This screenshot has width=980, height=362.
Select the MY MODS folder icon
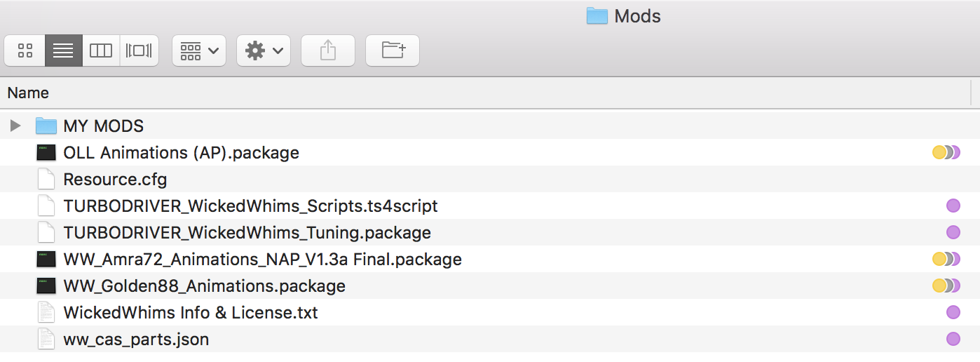pos(46,126)
